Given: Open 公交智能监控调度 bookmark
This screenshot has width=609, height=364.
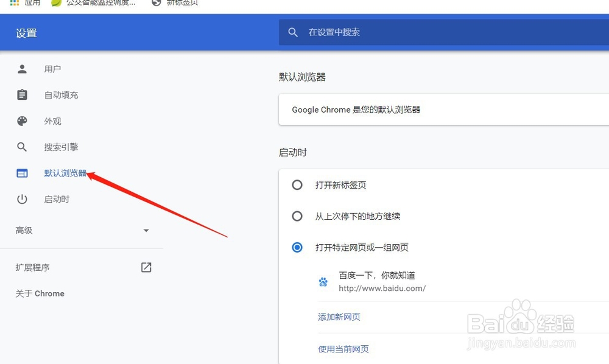Looking at the screenshot, I should pyautogui.click(x=100, y=2).
